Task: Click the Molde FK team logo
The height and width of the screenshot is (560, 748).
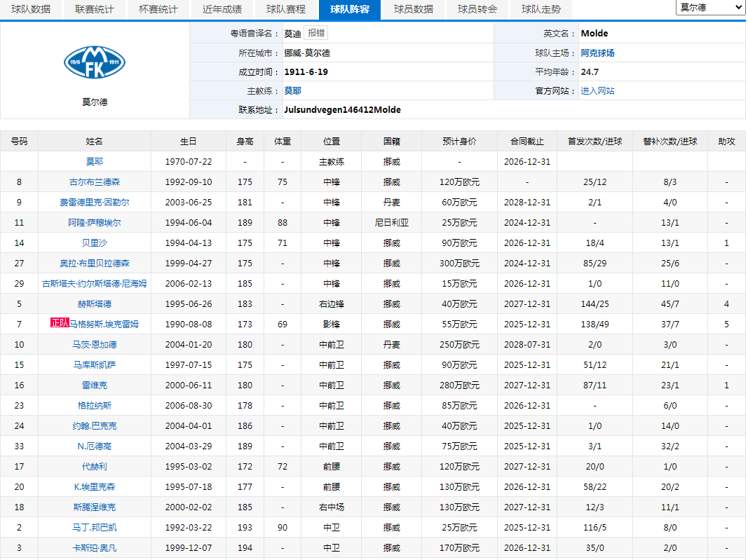Action: pos(95,62)
